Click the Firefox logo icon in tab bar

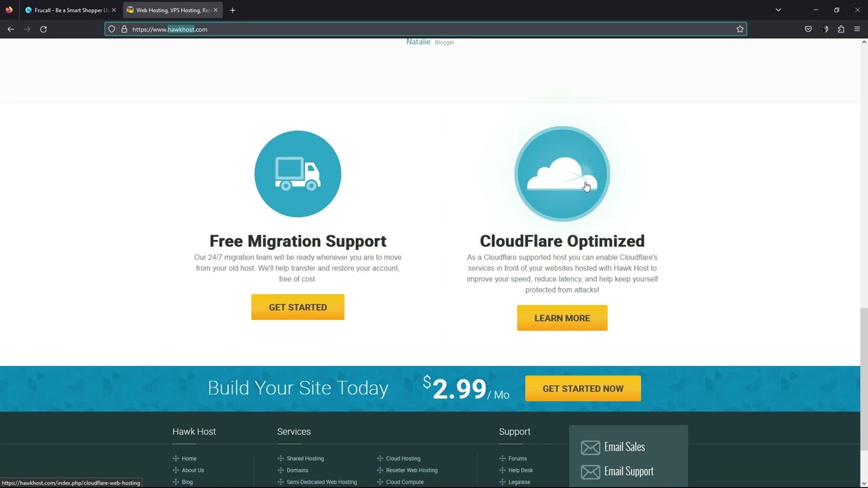tap(9, 10)
